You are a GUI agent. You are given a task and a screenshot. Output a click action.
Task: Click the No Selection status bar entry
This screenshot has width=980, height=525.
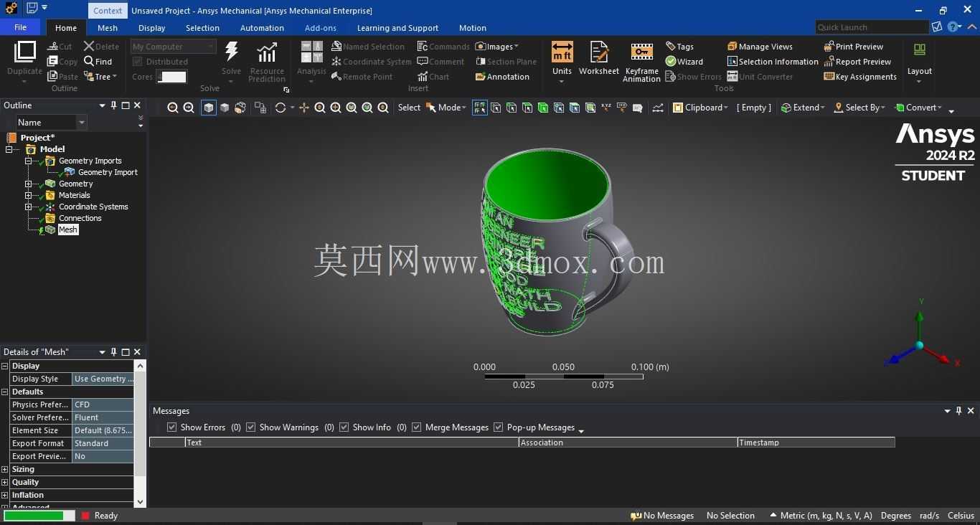pos(730,516)
